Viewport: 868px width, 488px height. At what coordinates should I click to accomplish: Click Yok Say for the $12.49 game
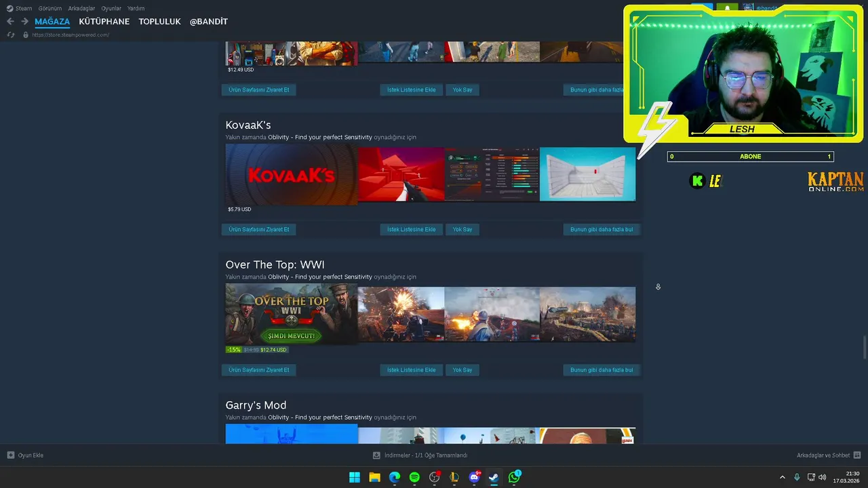[462, 89]
